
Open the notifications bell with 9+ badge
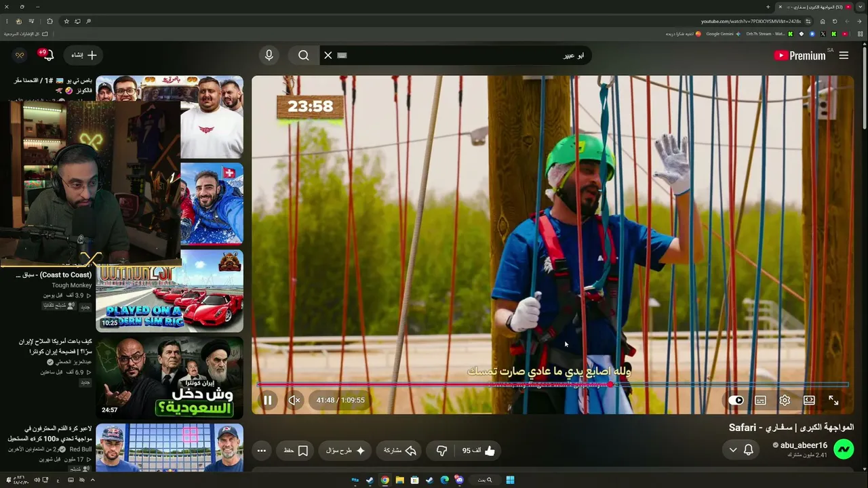point(46,55)
